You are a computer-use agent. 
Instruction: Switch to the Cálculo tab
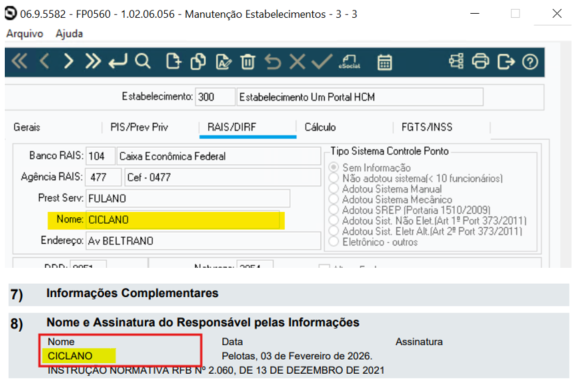(x=320, y=127)
